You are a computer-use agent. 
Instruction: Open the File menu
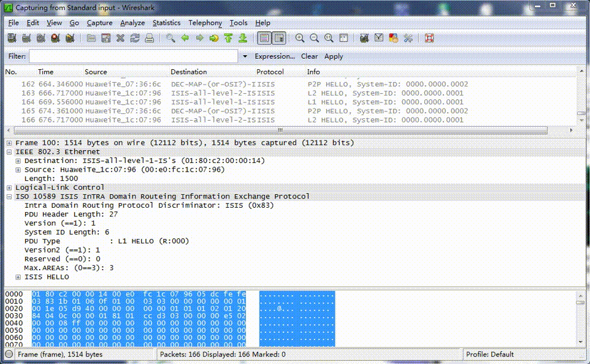click(x=13, y=23)
